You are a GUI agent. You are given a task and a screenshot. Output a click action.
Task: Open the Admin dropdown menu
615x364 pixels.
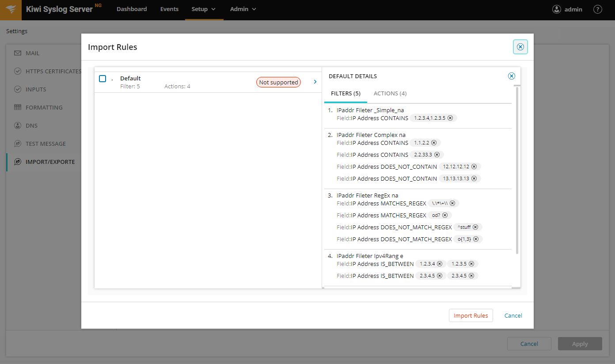[243, 9]
